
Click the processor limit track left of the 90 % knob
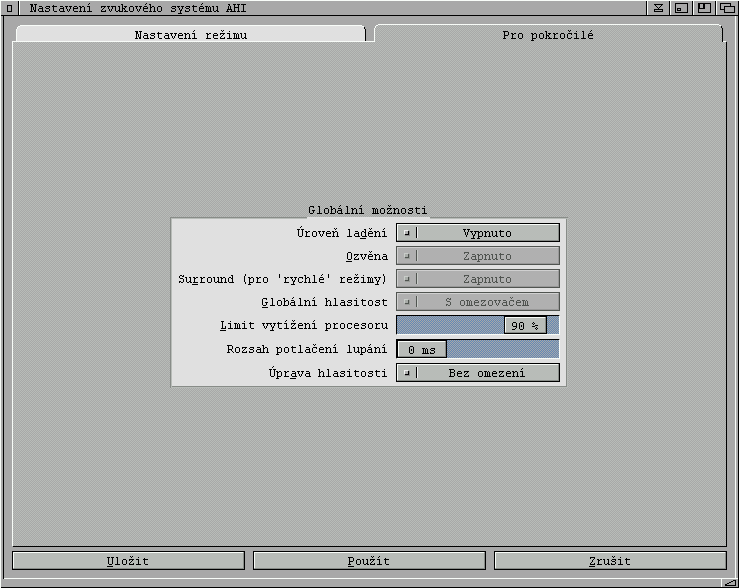[x=450, y=326]
